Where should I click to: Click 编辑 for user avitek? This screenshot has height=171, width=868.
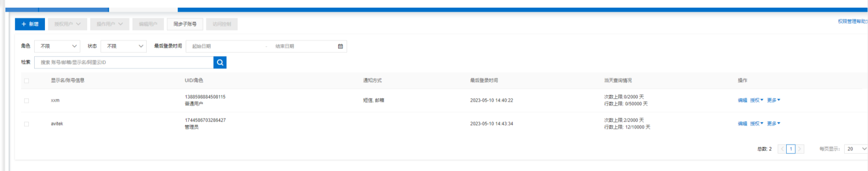click(x=743, y=124)
